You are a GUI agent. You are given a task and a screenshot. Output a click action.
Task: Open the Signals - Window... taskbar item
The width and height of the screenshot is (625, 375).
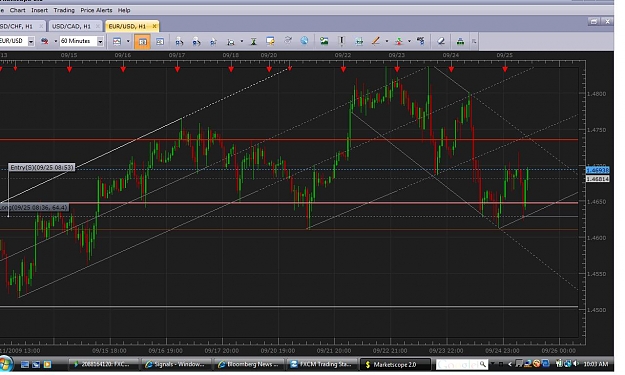coord(177,364)
